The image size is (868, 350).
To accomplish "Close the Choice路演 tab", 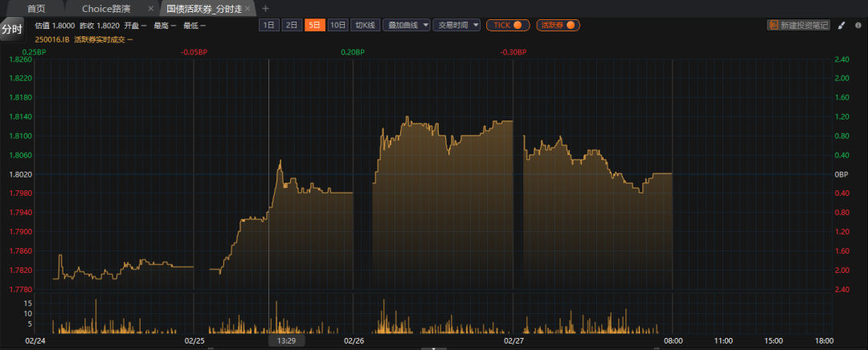I will tap(150, 8).
